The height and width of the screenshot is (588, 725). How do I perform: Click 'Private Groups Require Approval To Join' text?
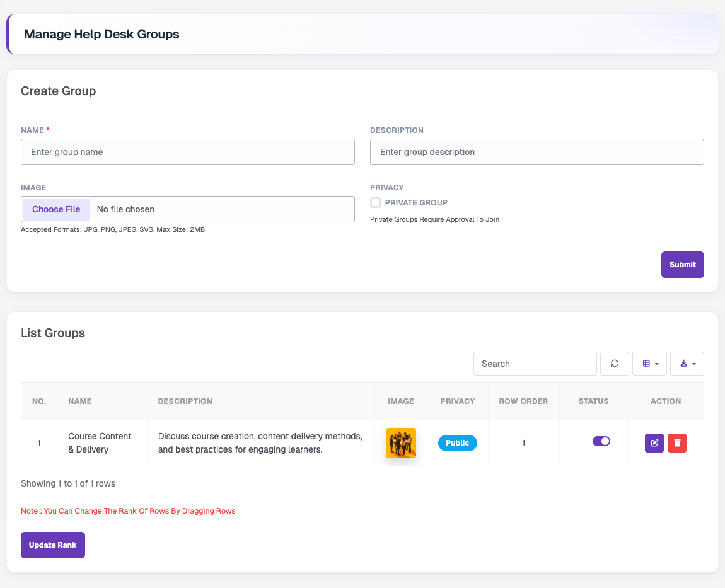pyautogui.click(x=434, y=219)
